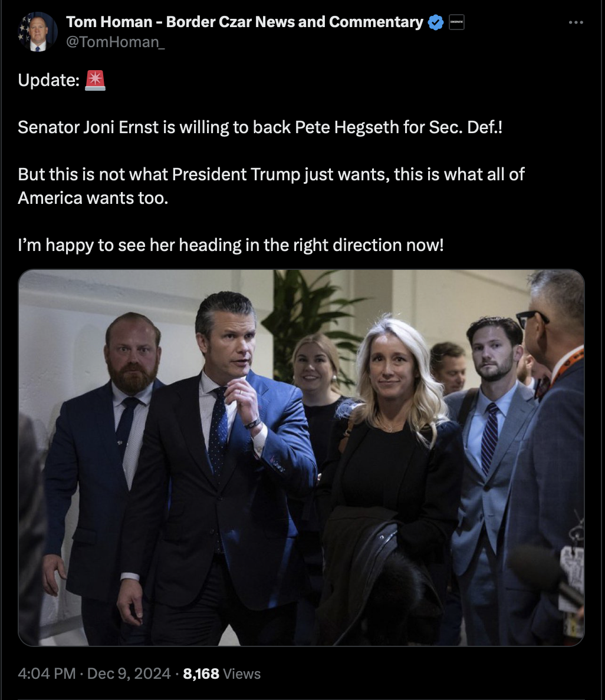Open the attached hallway photo
The image size is (605, 700).
(301, 458)
